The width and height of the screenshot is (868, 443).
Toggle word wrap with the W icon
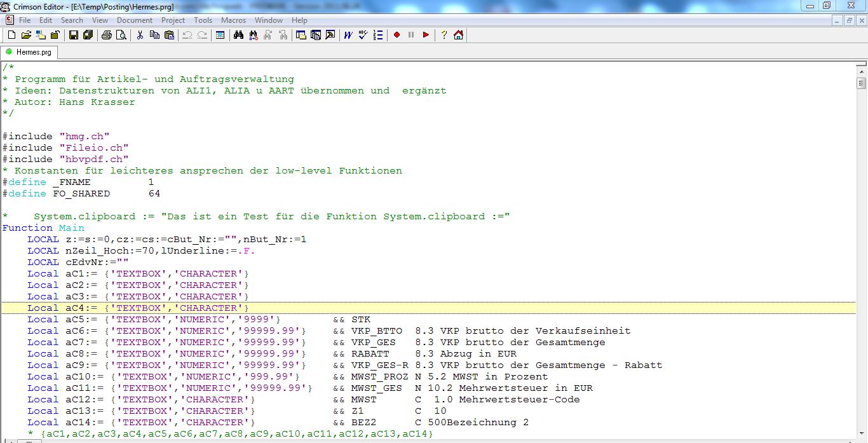click(x=348, y=35)
